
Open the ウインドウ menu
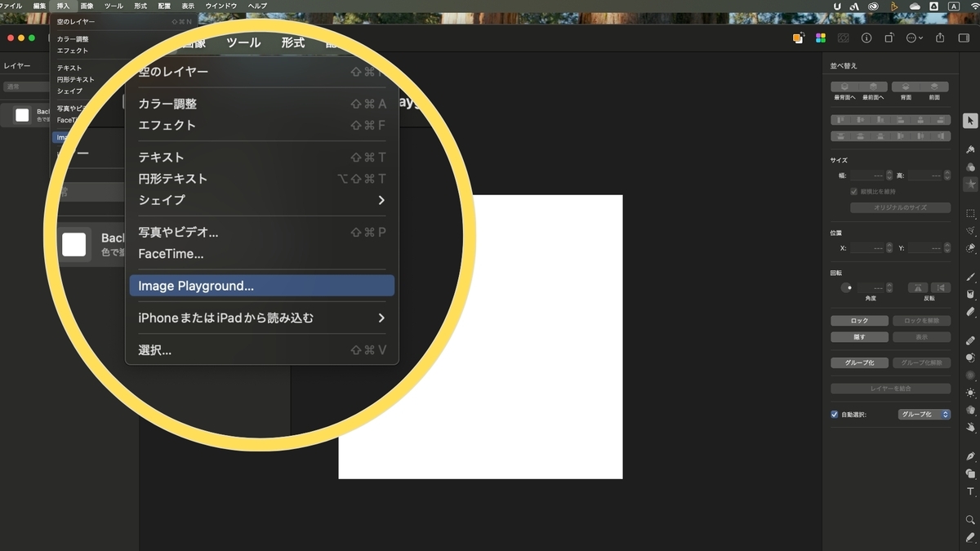coord(220,6)
